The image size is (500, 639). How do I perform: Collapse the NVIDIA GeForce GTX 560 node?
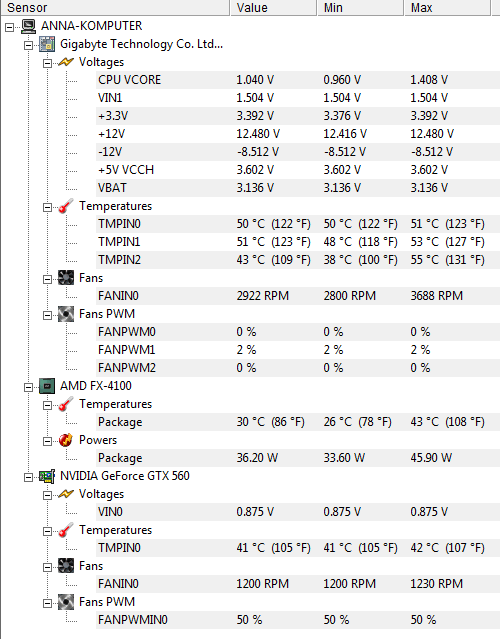point(29,477)
